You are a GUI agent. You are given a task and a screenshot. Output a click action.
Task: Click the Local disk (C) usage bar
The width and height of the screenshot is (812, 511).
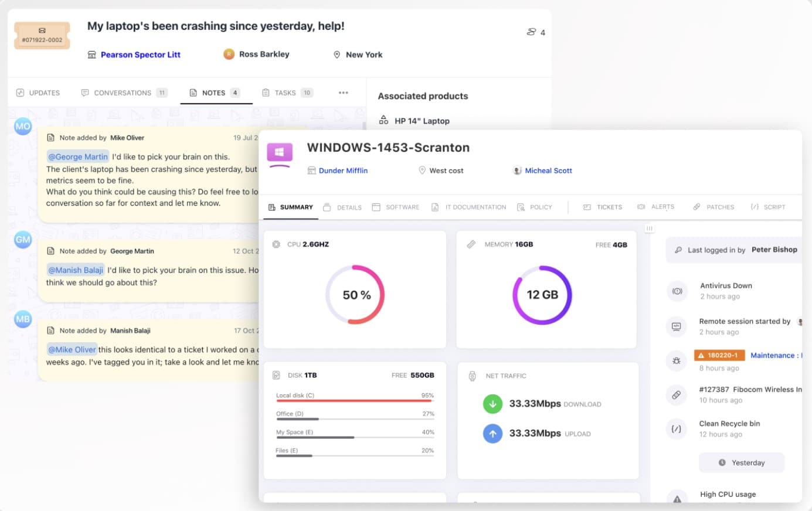click(x=355, y=401)
